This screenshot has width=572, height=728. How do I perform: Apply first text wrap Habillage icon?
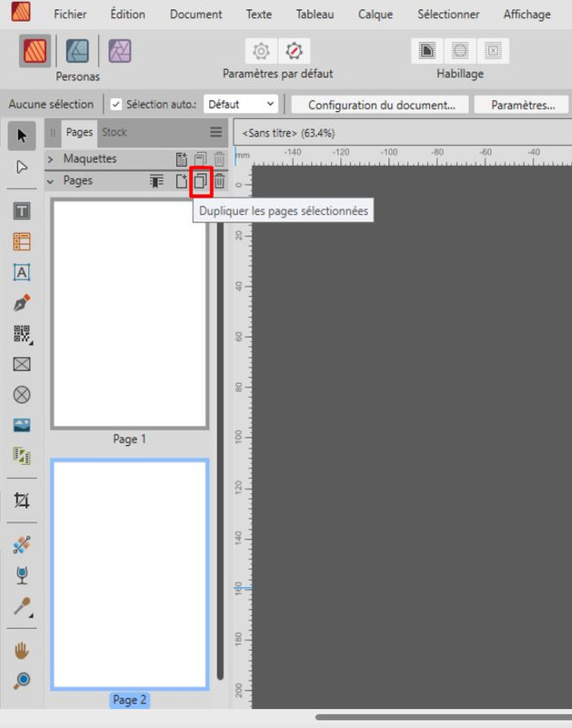[426, 50]
